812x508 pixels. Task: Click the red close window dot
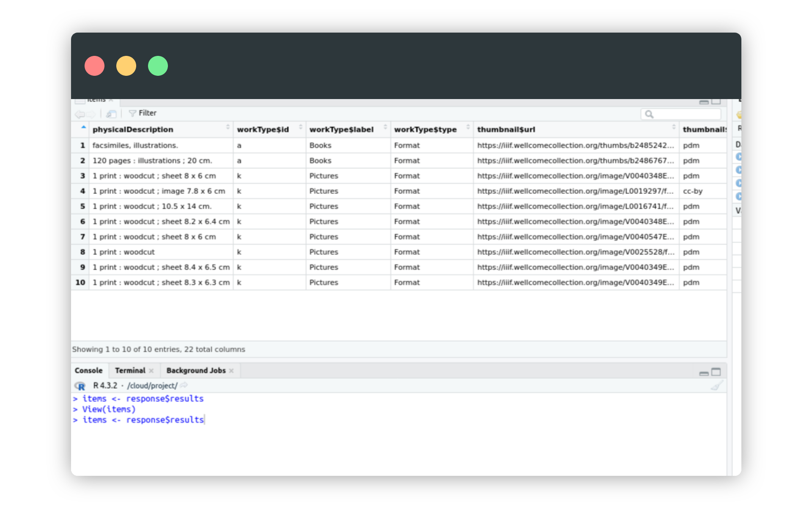95,66
